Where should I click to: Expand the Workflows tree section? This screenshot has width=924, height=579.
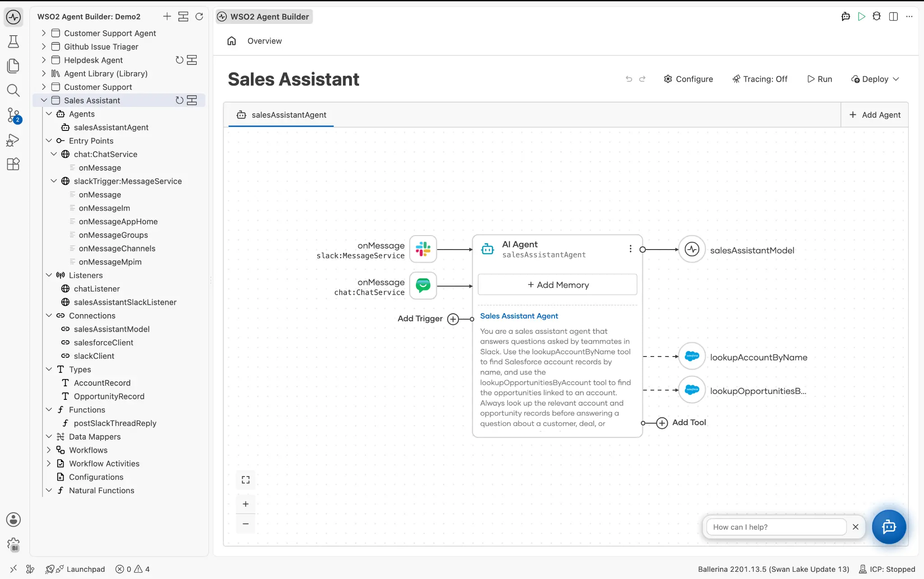pyautogui.click(x=49, y=450)
